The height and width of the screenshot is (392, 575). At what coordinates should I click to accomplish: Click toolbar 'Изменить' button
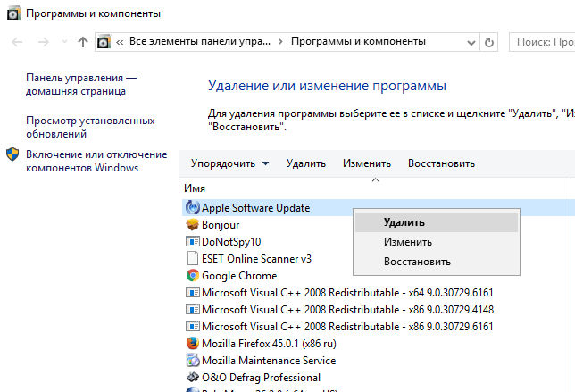pos(367,163)
